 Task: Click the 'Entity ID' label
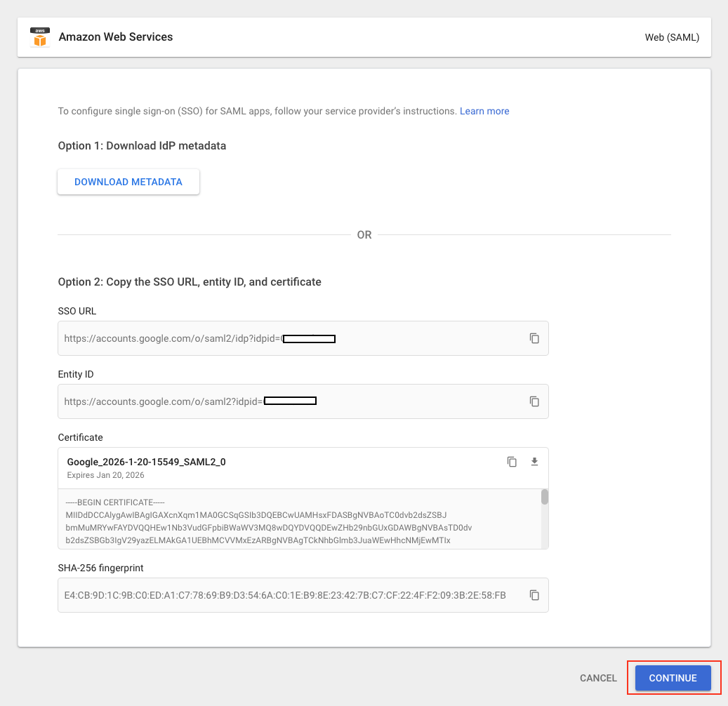(76, 374)
